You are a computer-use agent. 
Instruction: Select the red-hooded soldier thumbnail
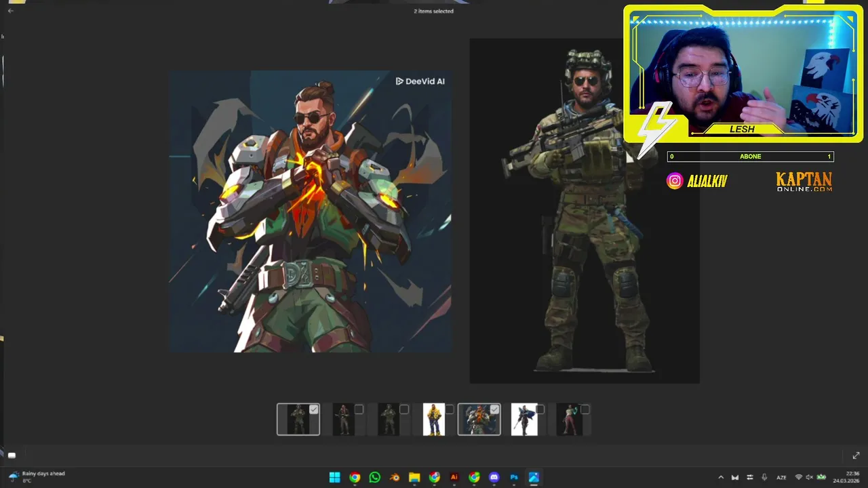(343, 420)
